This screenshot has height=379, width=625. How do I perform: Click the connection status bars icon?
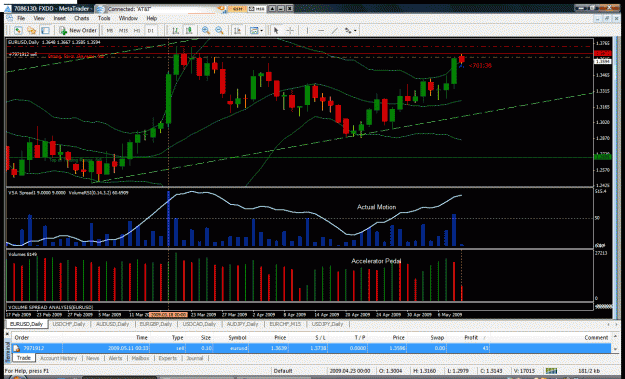552,371
